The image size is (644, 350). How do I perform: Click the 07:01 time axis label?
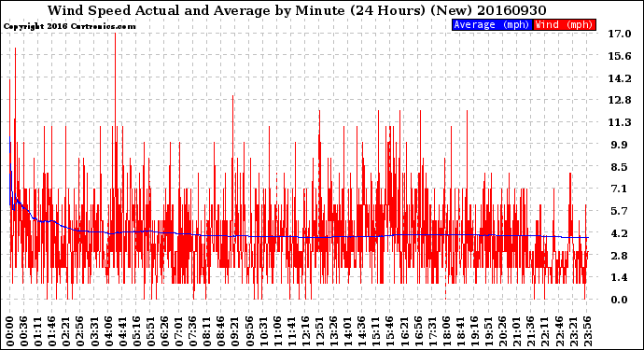pos(178,331)
